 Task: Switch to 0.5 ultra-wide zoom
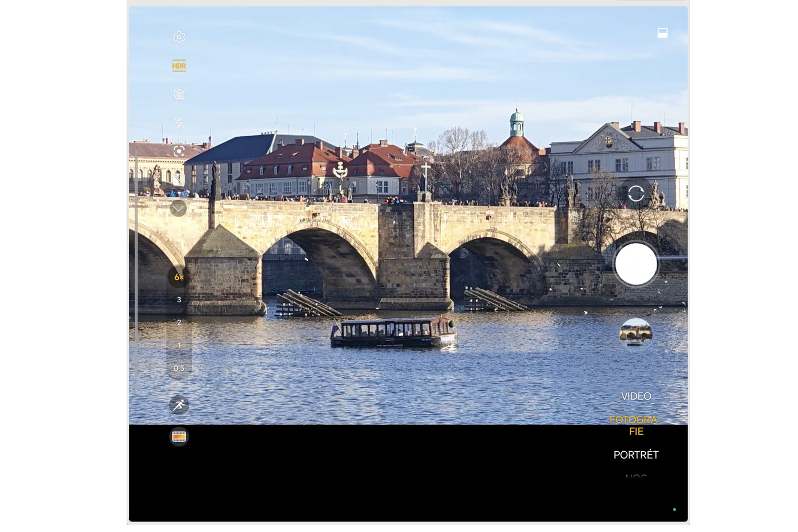point(179,368)
